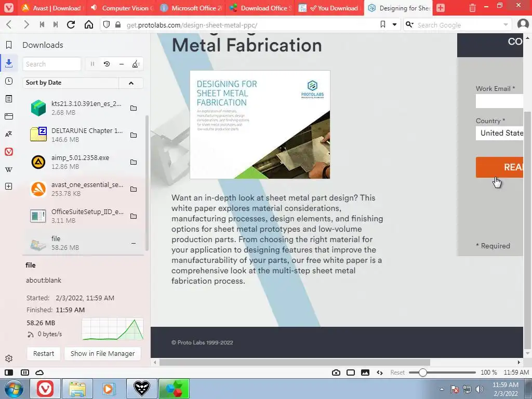Pause the download
The image size is (532, 399).
pyautogui.click(x=92, y=64)
